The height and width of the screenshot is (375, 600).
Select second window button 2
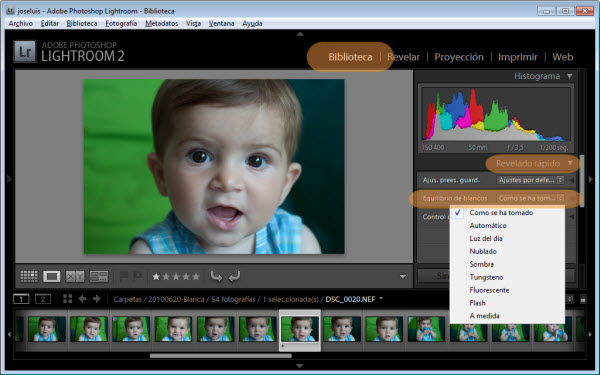pyautogui.click(x=43, y=299)
